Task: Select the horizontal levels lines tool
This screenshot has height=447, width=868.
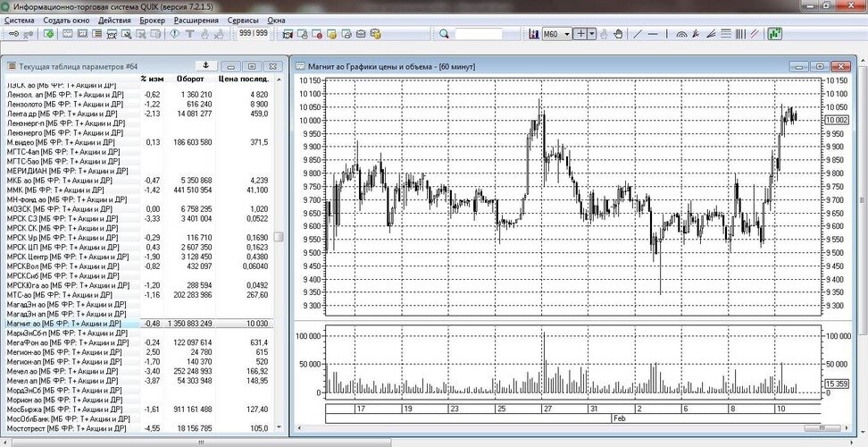Action: click(726, 34)
